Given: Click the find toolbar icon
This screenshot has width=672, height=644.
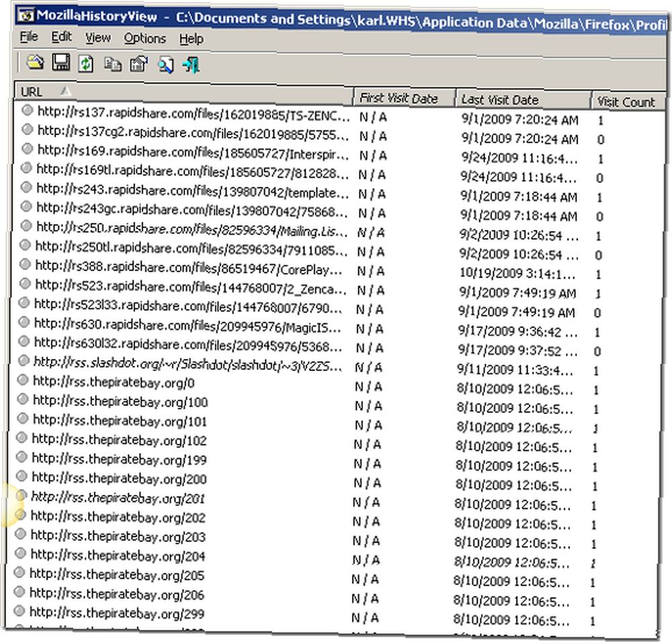Looking at the screenshot, I should point(165,66).
